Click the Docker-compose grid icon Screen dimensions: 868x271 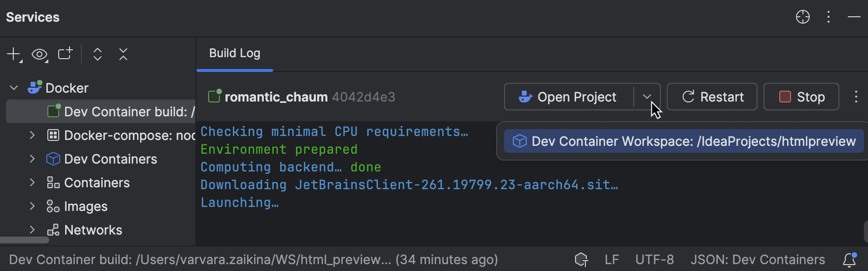click(x=53, y=135)
